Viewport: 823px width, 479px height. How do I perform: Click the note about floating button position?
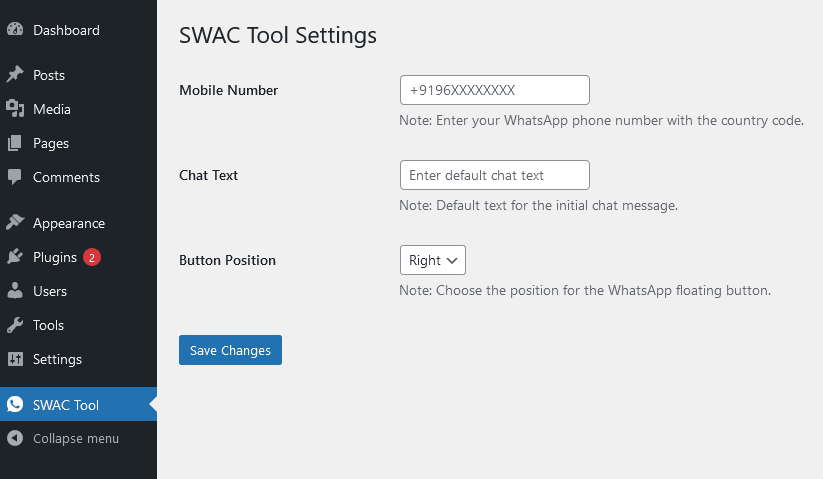pos(585,290)
